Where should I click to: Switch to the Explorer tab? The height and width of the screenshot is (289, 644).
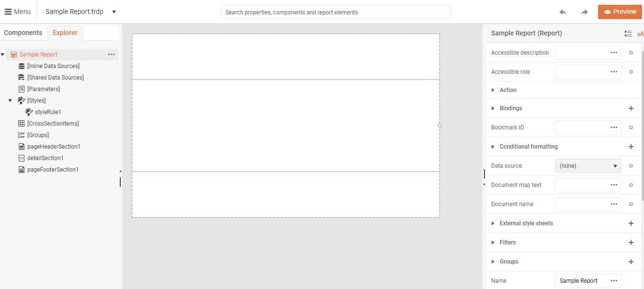pos(65,33)
